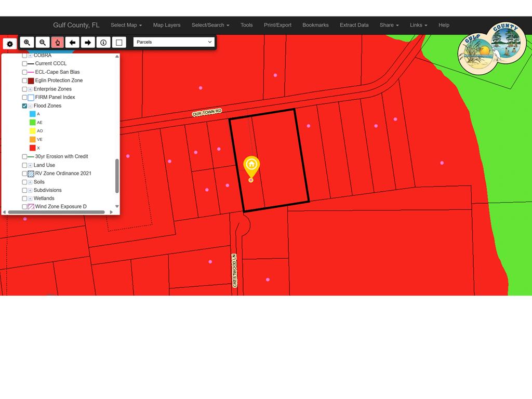Go to previous map extent arrow
The image size is (532, 399).
73,43
